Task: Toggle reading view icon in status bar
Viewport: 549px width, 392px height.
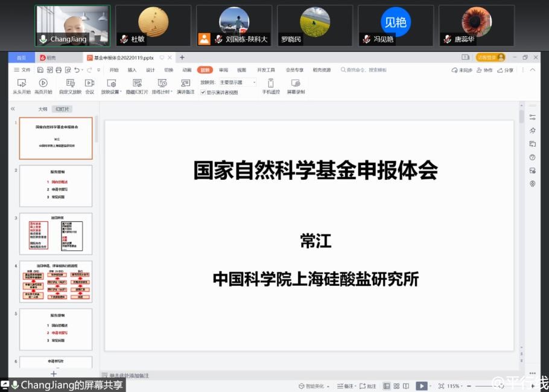Action: 406,386
